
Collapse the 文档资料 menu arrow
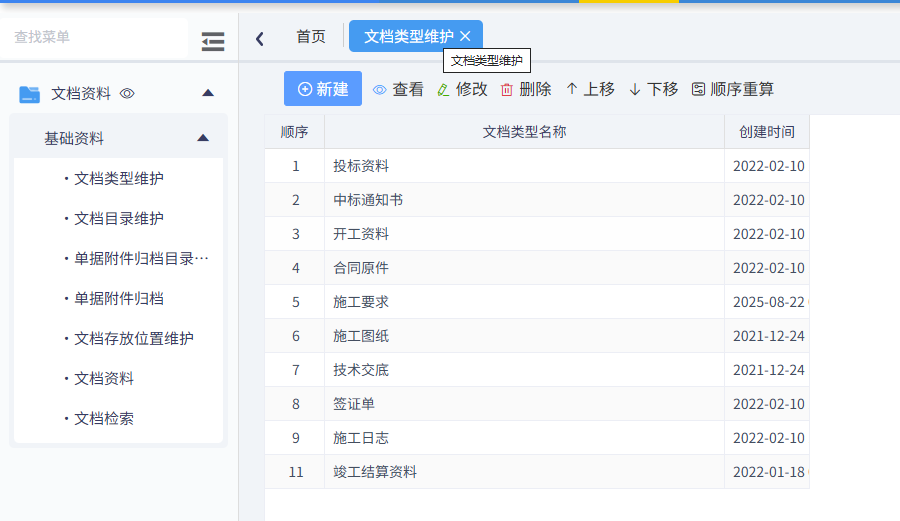[208, 93]
